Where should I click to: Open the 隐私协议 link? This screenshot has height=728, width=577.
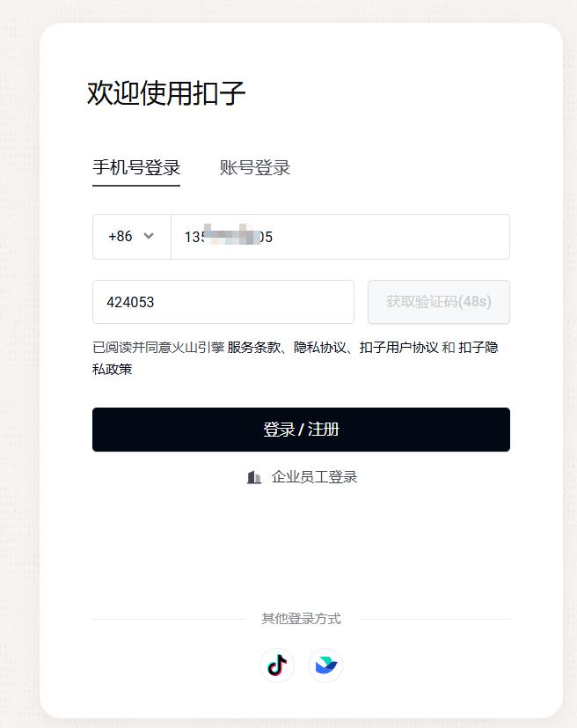pos(320,348)
